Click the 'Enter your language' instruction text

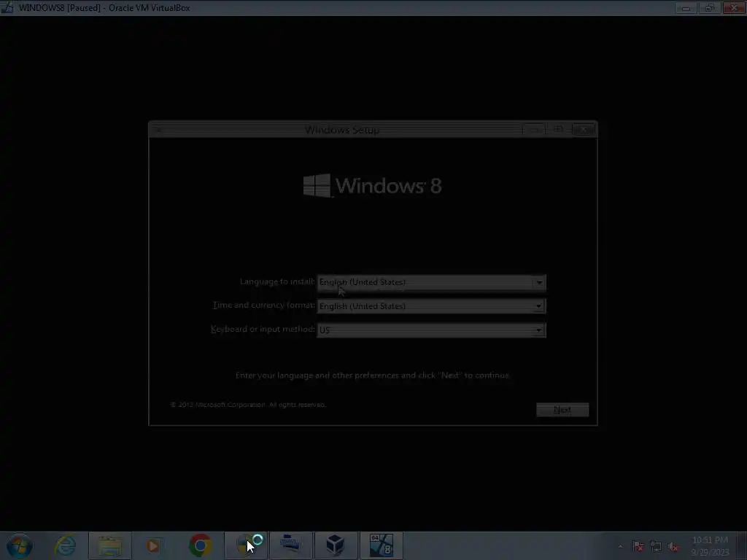[373, 376]
